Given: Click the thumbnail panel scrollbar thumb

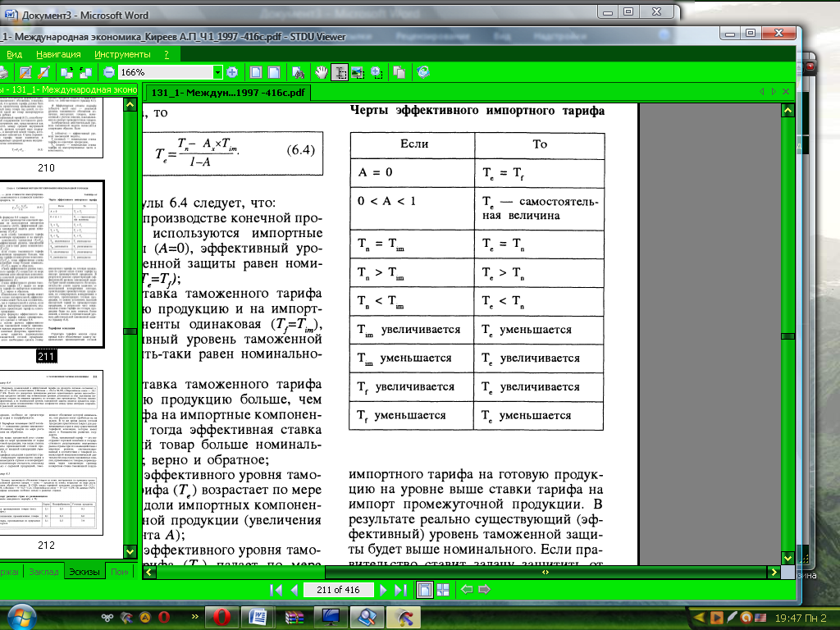Looking at the screenshot, I should click(x=130, y=331).
